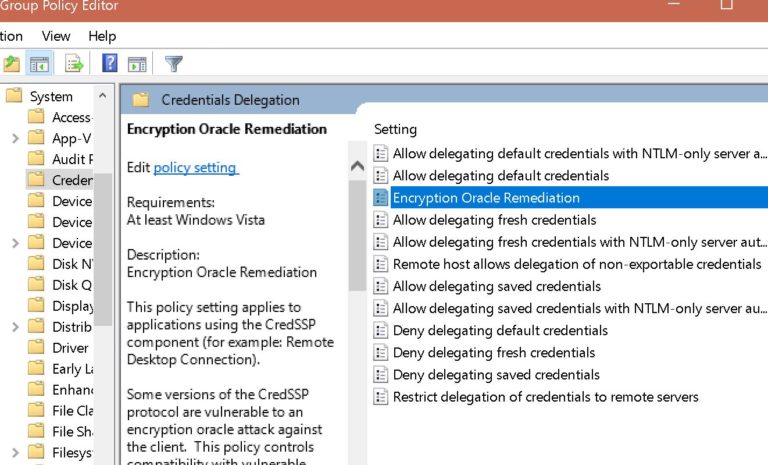Open the Help menu

coord(102,36)
